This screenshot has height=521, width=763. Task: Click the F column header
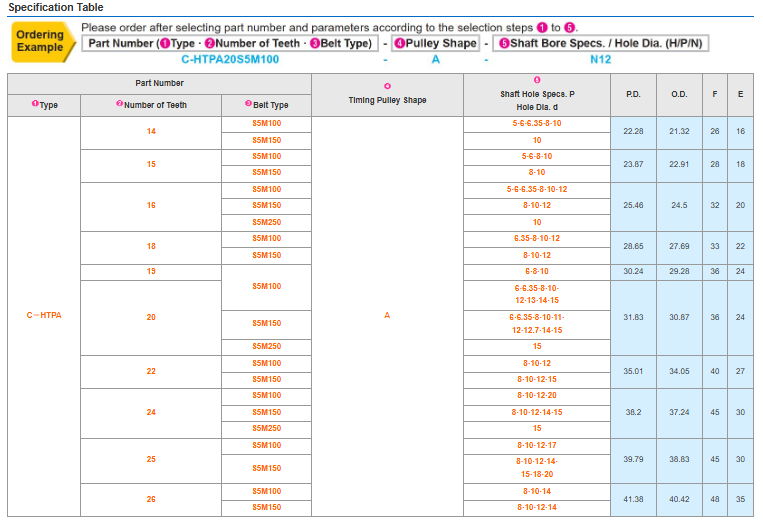pos(714,94)
